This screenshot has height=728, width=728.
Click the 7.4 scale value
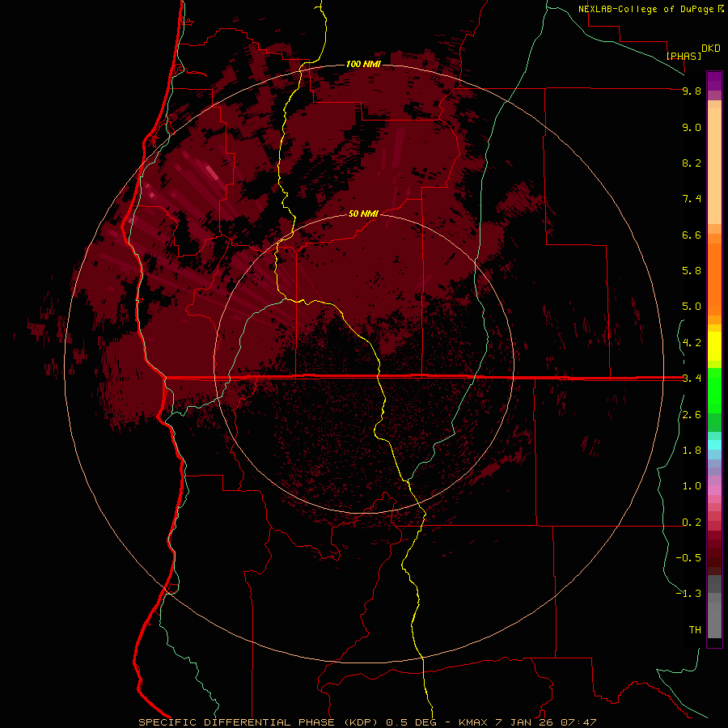coord(692,199)
